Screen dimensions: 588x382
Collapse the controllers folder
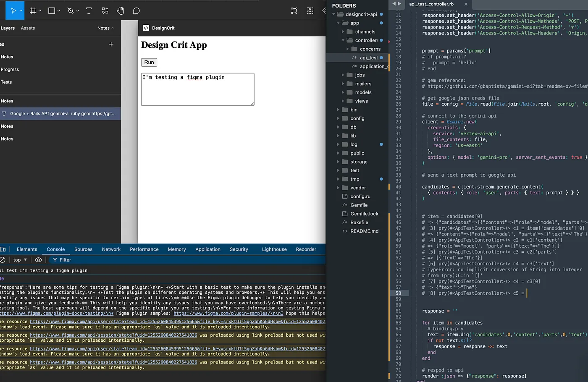click(x=343, y=40)
